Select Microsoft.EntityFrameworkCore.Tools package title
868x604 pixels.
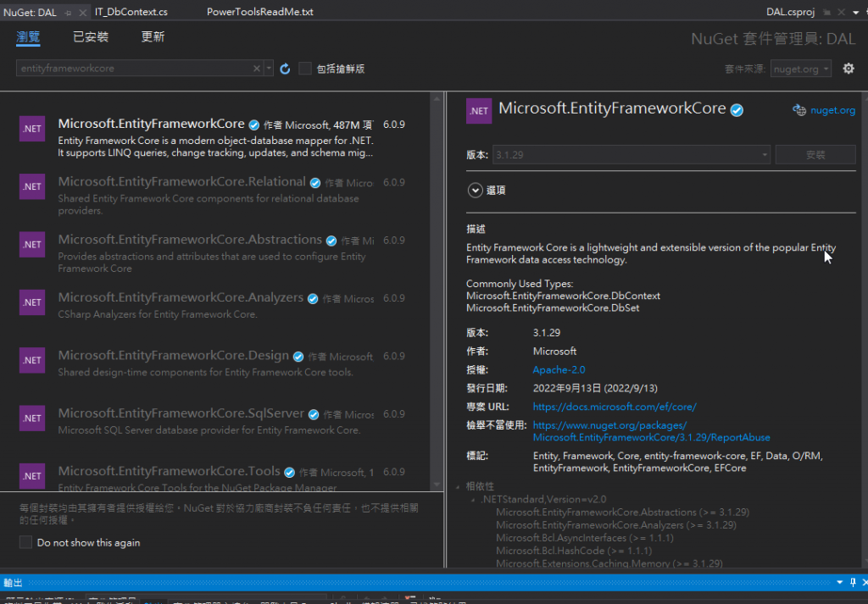[169, 471]
